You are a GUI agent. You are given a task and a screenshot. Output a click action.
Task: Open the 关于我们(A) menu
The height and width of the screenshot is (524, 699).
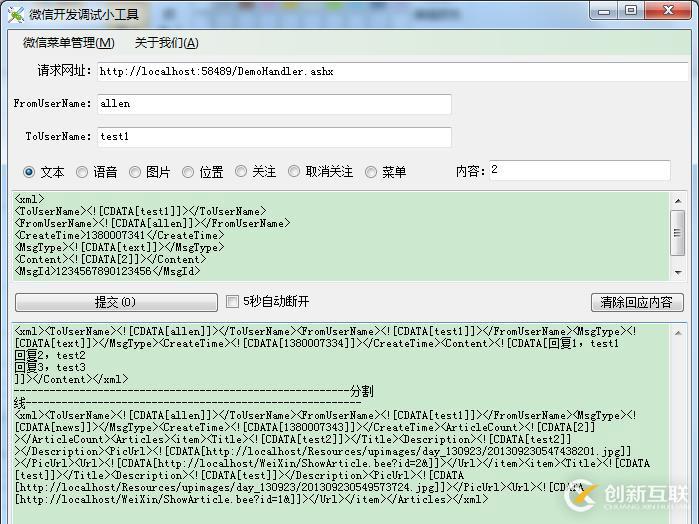(166, 43)
